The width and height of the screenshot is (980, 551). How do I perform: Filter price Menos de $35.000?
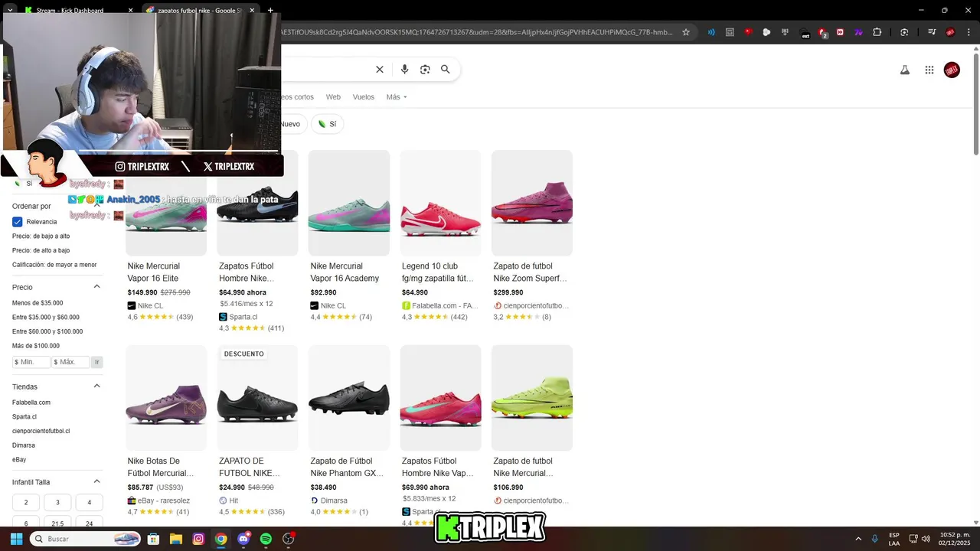38,303
